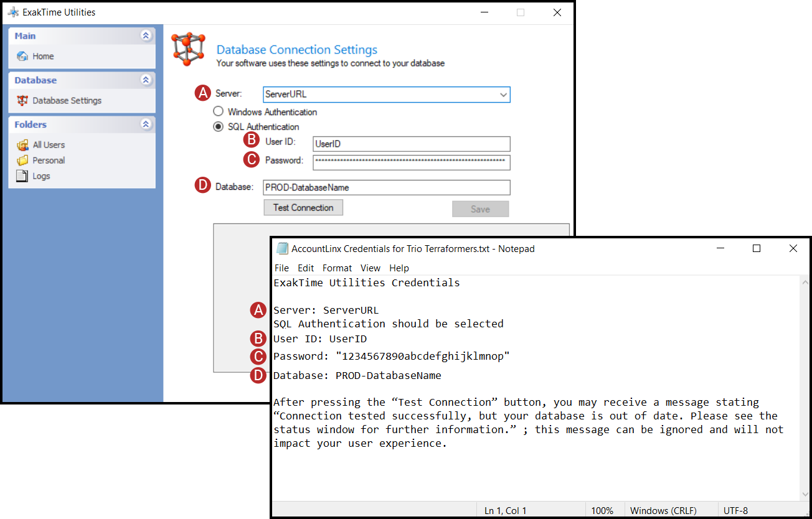Open the Logs link

pyautogui.click(x=41, y=176)
